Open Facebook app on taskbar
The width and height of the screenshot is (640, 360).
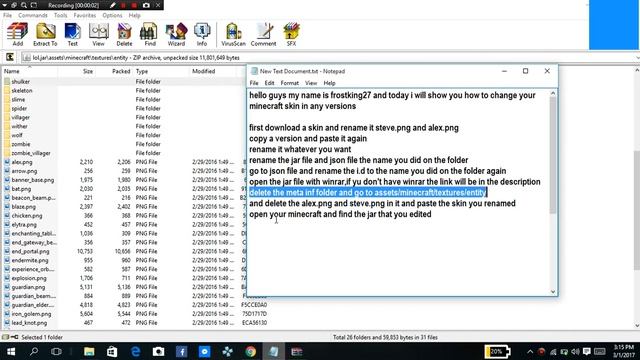point(181,351)
